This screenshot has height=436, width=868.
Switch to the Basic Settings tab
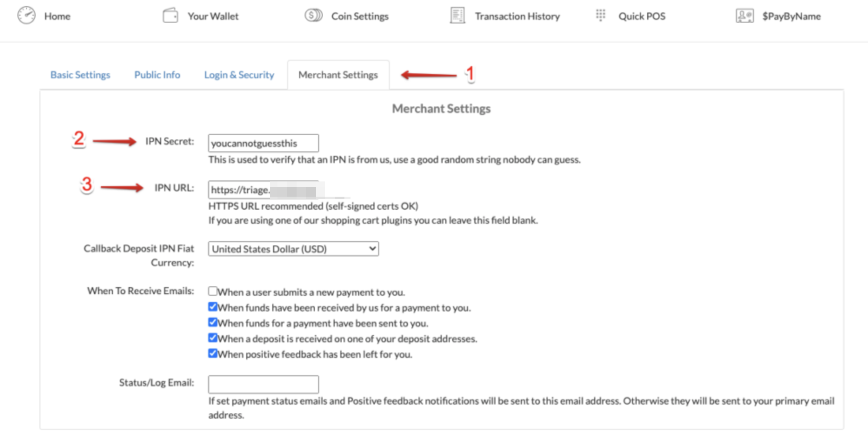tap(80, 75)
